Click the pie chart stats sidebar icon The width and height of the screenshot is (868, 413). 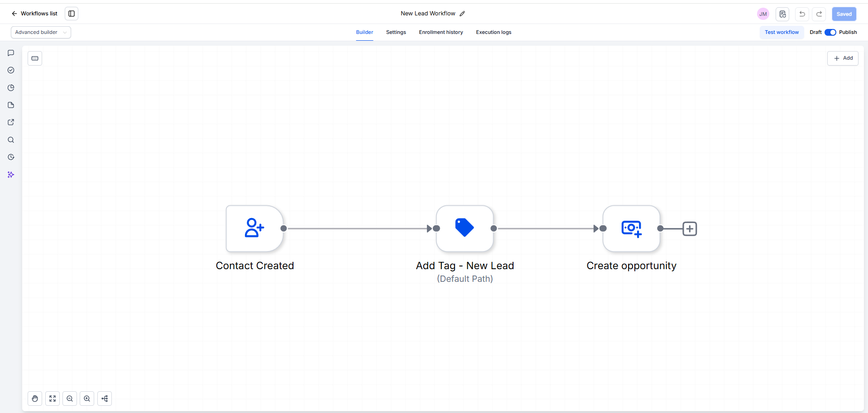click(11, 88)
